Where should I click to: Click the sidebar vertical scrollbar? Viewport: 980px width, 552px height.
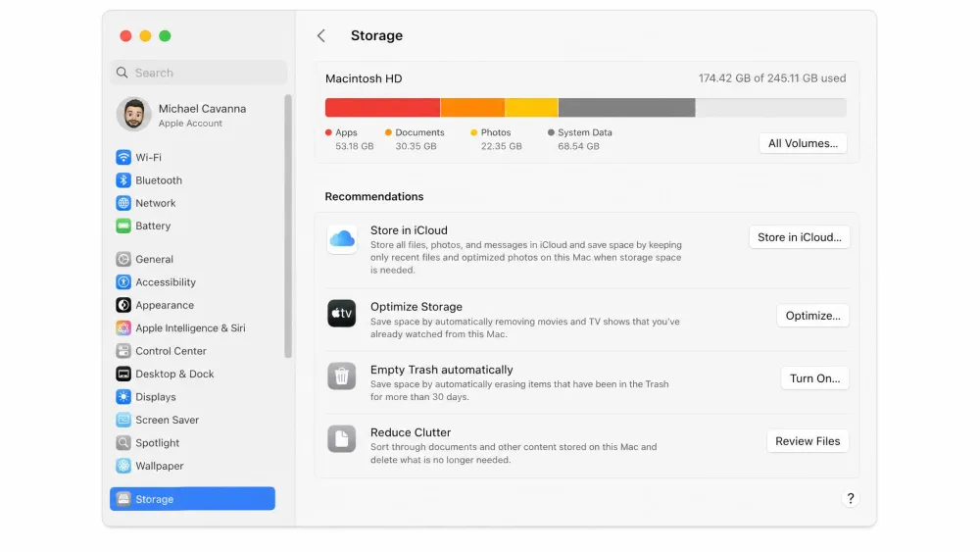click(288, 226)
